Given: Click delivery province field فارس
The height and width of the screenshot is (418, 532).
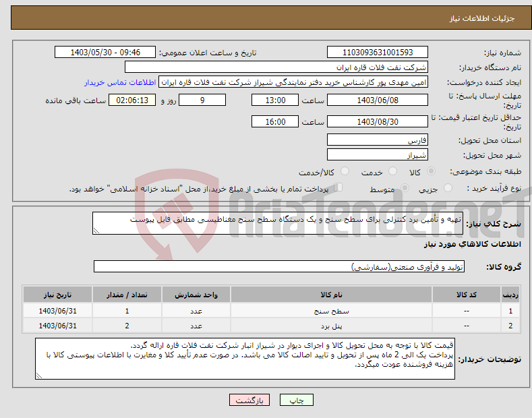Looking at the screenshot, I should 378,140.
